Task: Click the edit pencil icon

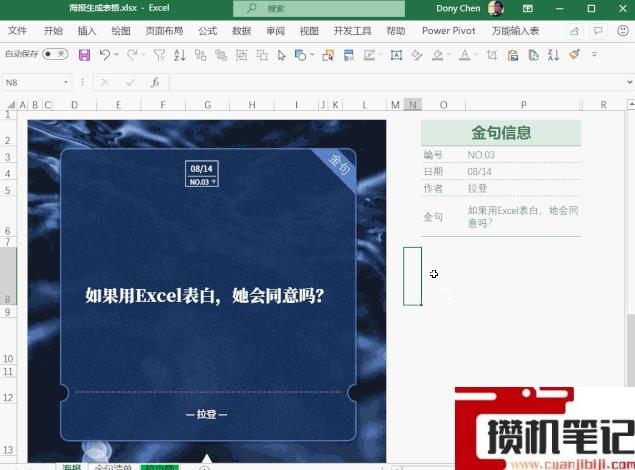Action: pos(369,55)
